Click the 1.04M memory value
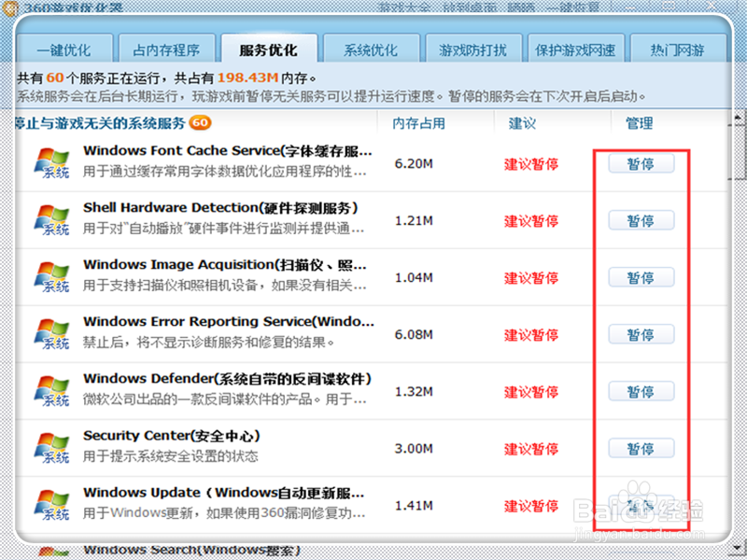The image size is (747, 560). click(x=414, y=277)
